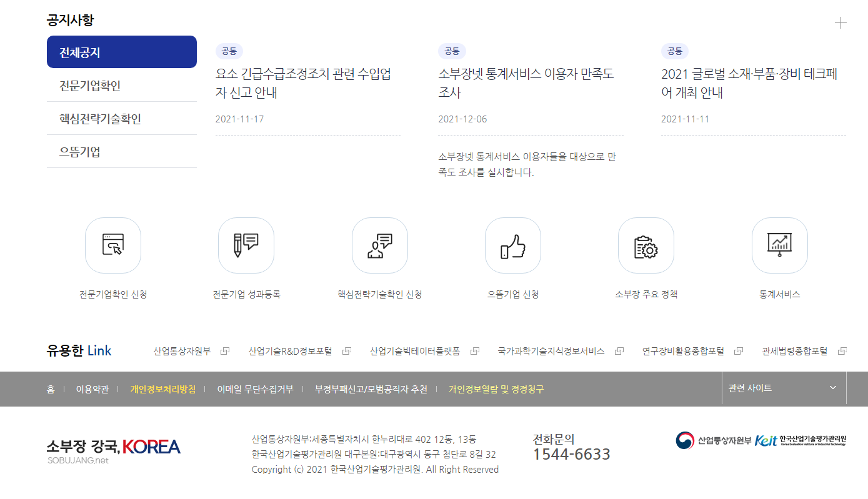This screenshot has width=868, height=499.
Task: Select the 으뜸기업 notice tab
Action: [122, 152]
